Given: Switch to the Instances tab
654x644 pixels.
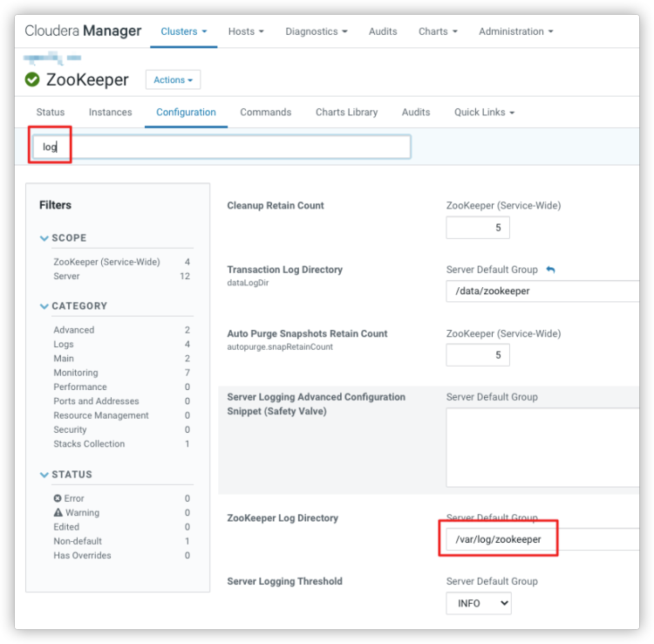Looking at the screenshot, I should tap(111, 113).
